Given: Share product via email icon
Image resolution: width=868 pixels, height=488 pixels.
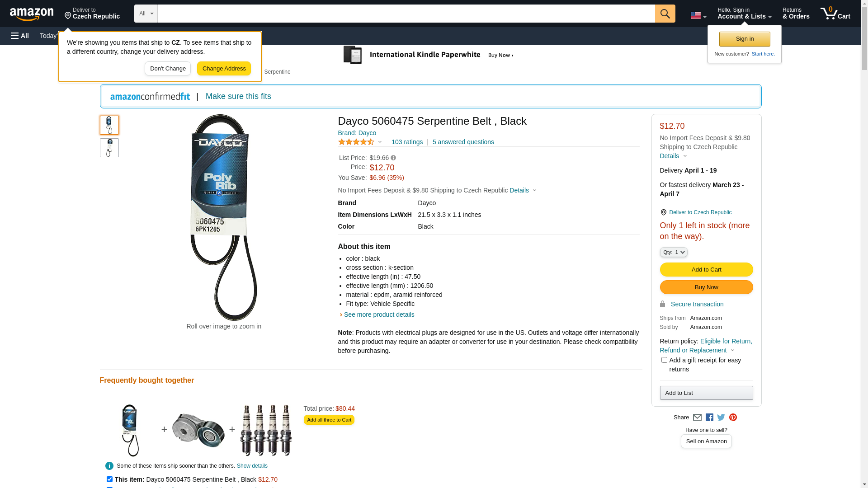Looking at the screenshot, I should tap(697, 418).
